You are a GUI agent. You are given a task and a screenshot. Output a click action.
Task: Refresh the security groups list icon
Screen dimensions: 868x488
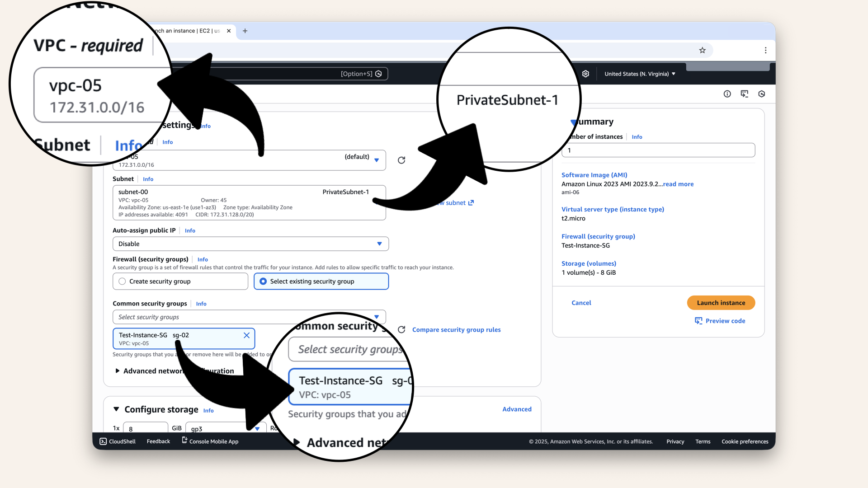(x=401, y=330)
